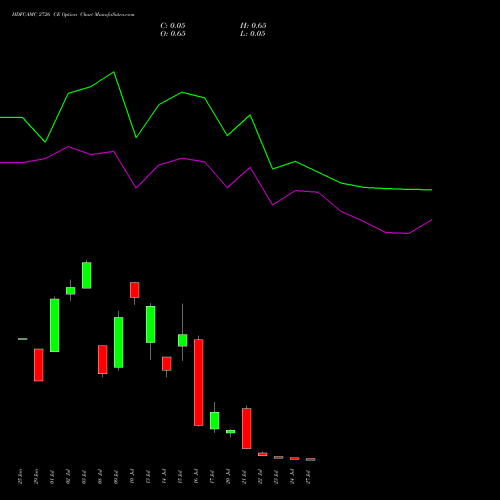Click the highest green candle for 03 Jul

(87, 275)
